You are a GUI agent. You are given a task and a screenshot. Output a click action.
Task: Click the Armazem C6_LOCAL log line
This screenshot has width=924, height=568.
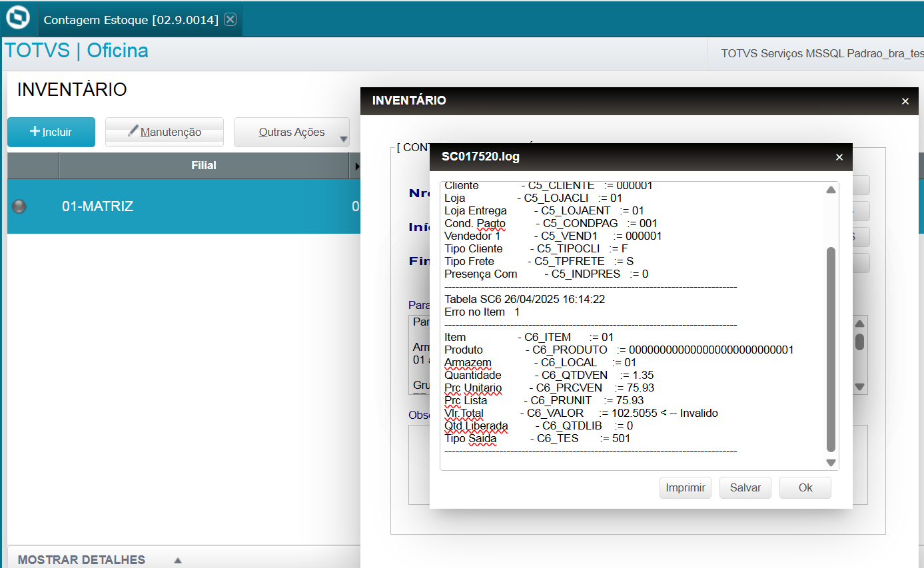[x=540, y=363]
